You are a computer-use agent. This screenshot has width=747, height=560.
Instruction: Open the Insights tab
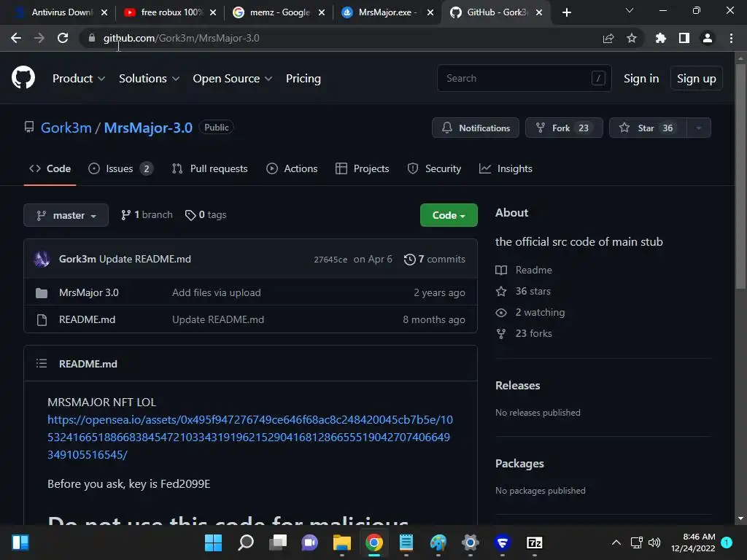click(506, 168)
